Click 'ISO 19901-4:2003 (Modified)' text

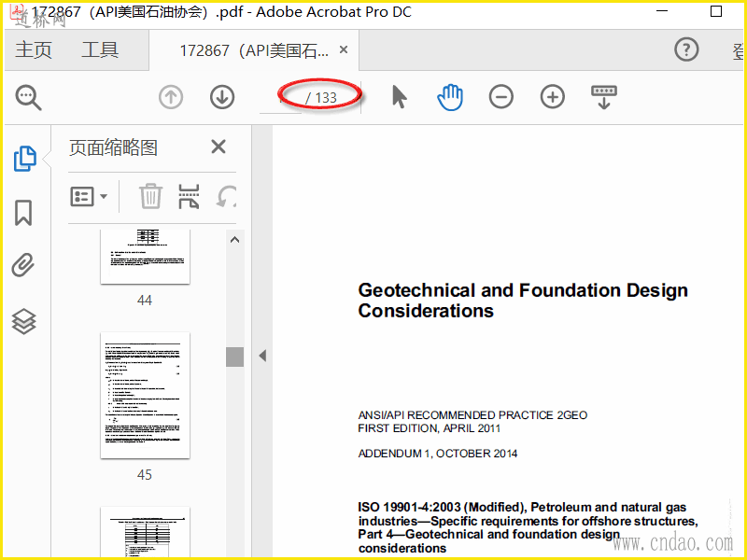click(x=442, y=507)
